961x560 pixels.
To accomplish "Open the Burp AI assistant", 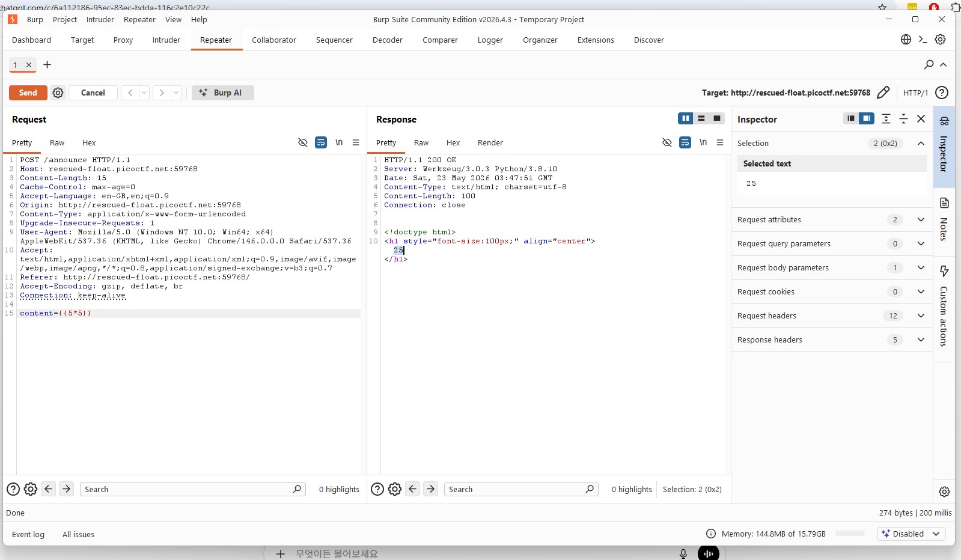I will click(x=222, y=93).
